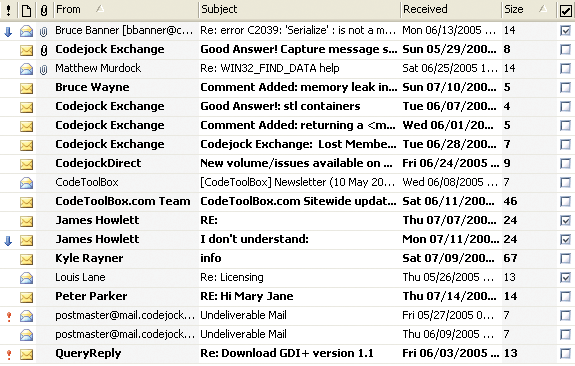The height and width of the screenshot is (366, 575).
Task: Click paperclip icon on Bruce Banner row
Action: pyautogui.click(x=44, y=32)
